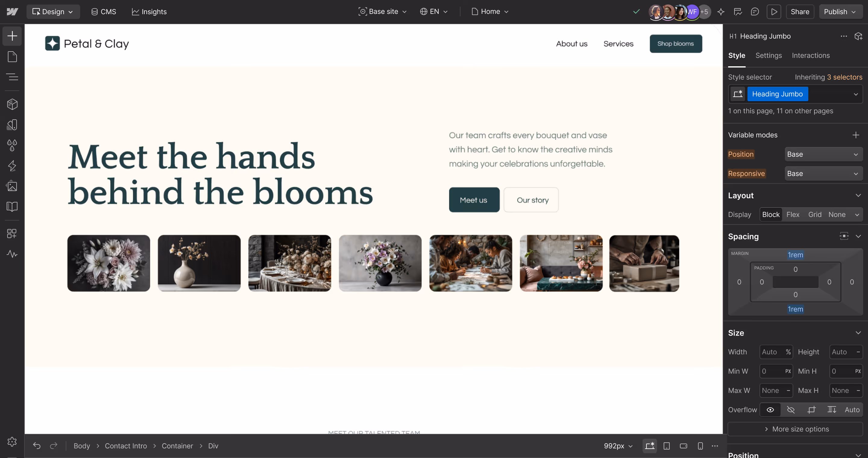
Task: Click the Preview play button
Action: point(774,12)
